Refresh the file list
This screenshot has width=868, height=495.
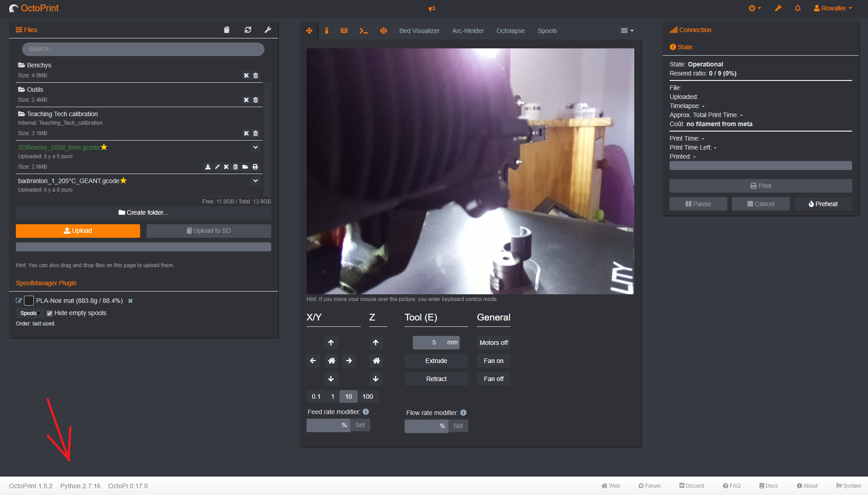click(x=248, y=30)
